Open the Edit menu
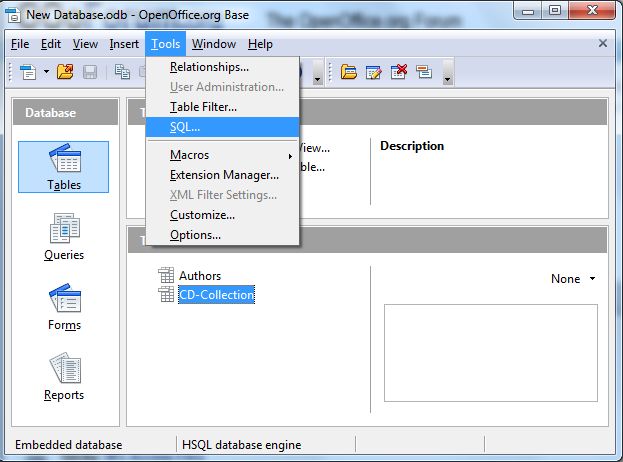The width and height of the screenshot is (623, 462). coord(51,44)
